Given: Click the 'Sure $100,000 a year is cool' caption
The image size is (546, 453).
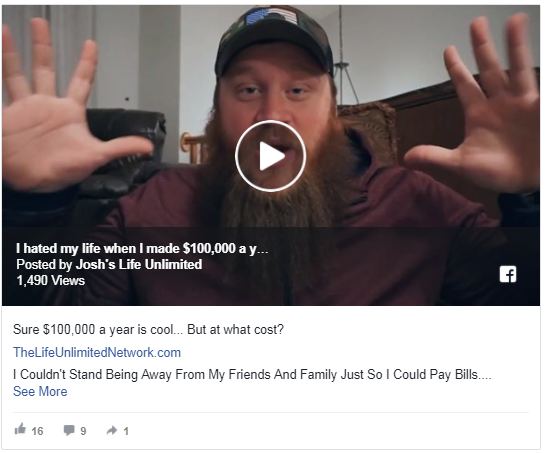Looking at the screenshot, I should click(x=148, y=329).
